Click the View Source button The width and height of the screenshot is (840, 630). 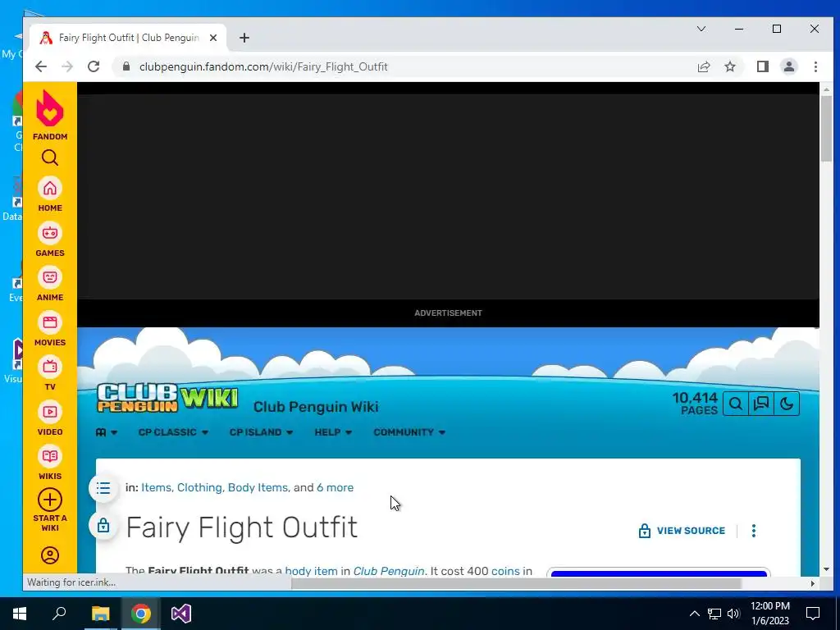[682, 531]
